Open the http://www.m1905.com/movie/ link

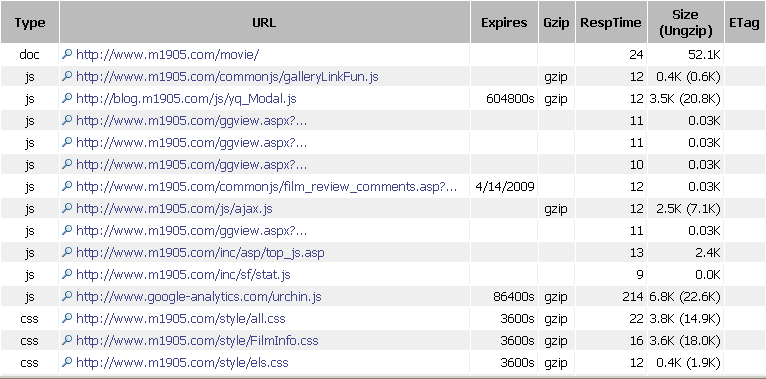point(168,55)
